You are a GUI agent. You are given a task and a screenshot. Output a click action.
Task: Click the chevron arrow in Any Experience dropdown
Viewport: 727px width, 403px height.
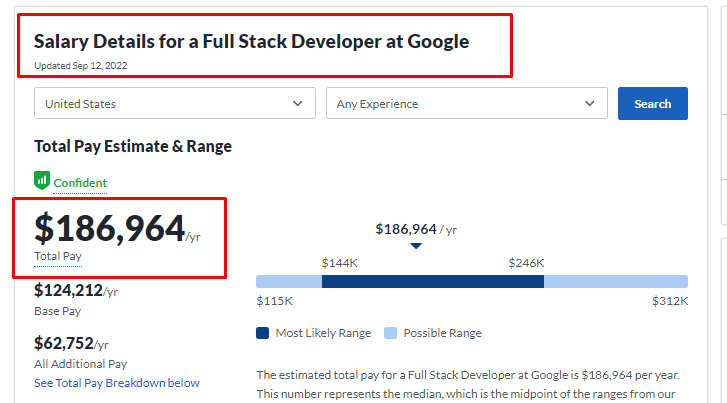(589, 103)
